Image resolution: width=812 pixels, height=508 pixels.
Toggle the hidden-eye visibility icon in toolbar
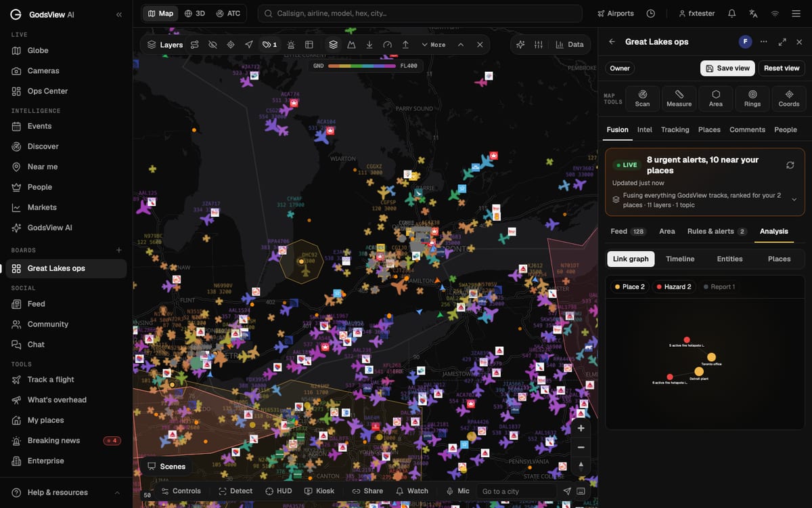pyautogui.click(x=212, y=45)
